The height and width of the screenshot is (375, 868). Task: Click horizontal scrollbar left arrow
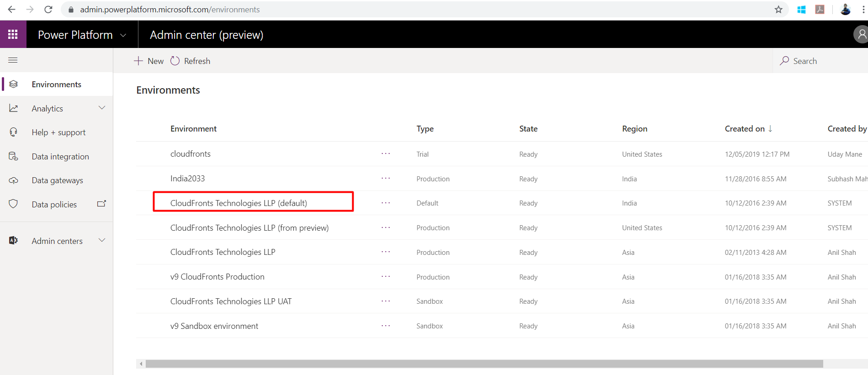point(141,364)
